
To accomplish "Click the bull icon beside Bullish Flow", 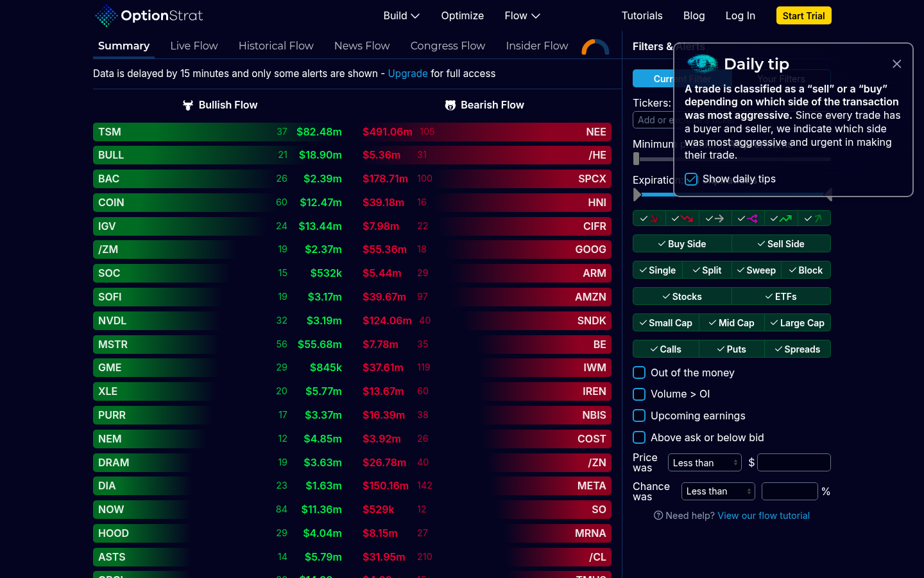I will tap(188, 105).
